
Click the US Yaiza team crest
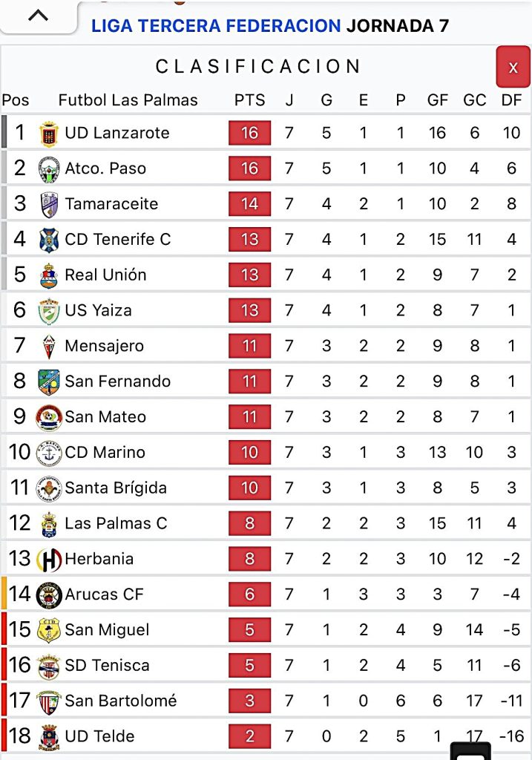coord(48,310)
